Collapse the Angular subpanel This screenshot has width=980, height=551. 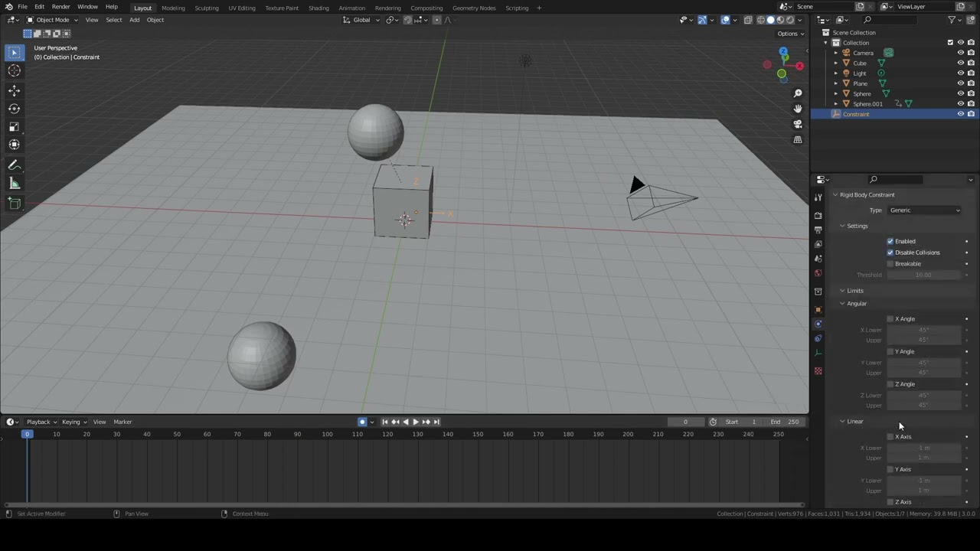click(842, 304)
